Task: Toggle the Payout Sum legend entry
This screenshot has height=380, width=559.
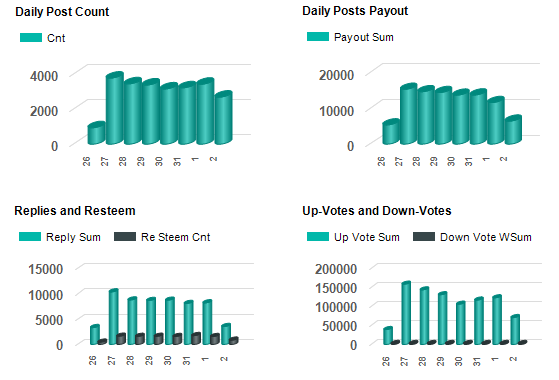Action: coord(350,37)
